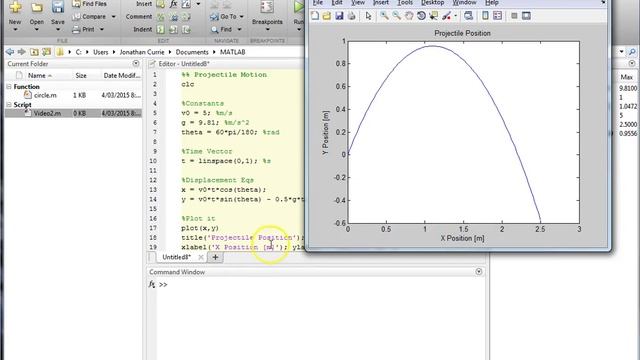
Task: Click Insert Legend icon in figure toolbar
Action: [x=498, y=16]
